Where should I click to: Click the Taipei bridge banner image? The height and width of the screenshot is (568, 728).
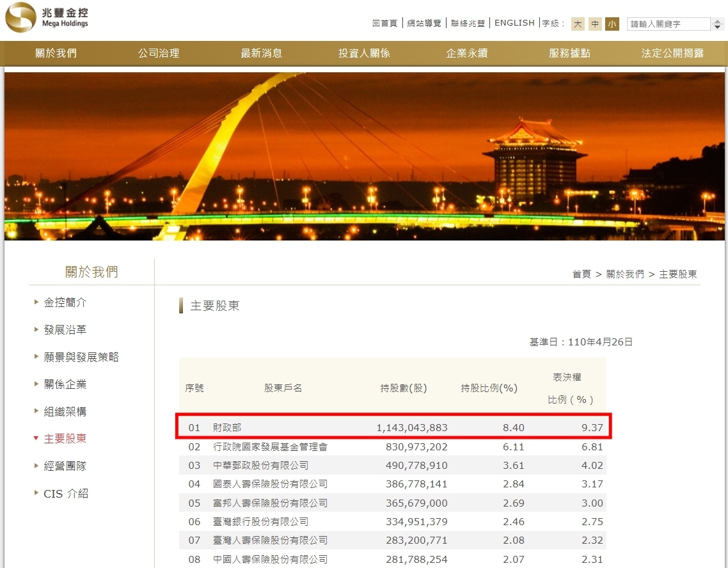(364, 156)
